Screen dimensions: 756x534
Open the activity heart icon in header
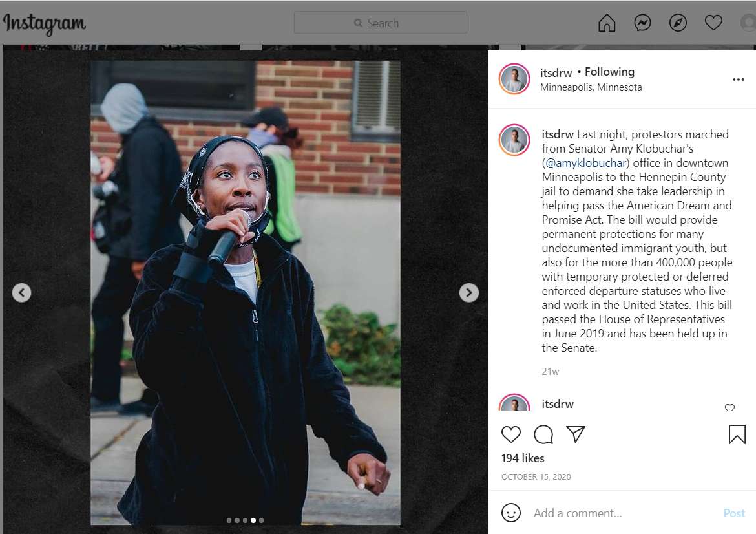pyautogui.click(x=713, y=22)
